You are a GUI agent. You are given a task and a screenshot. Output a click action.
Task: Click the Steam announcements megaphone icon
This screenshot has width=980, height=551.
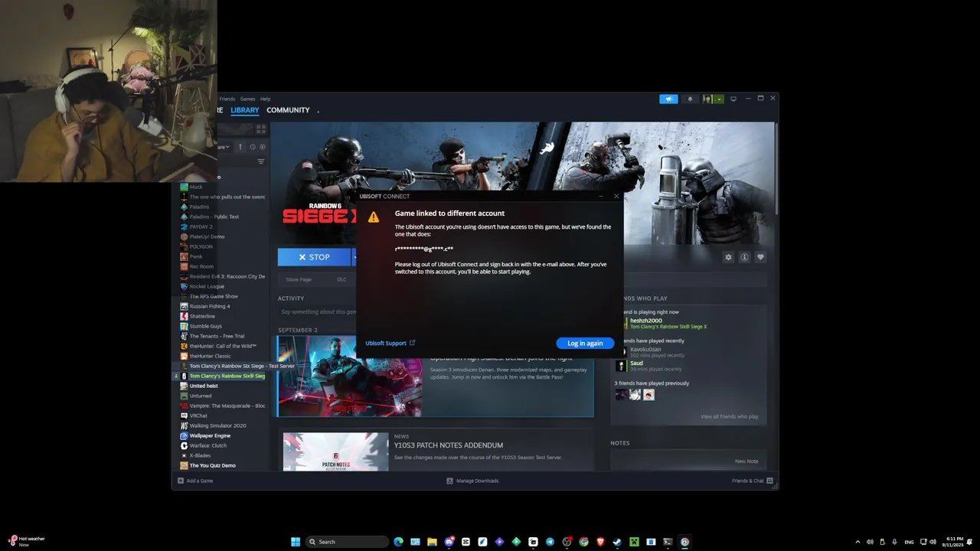[x=668, y=99]
